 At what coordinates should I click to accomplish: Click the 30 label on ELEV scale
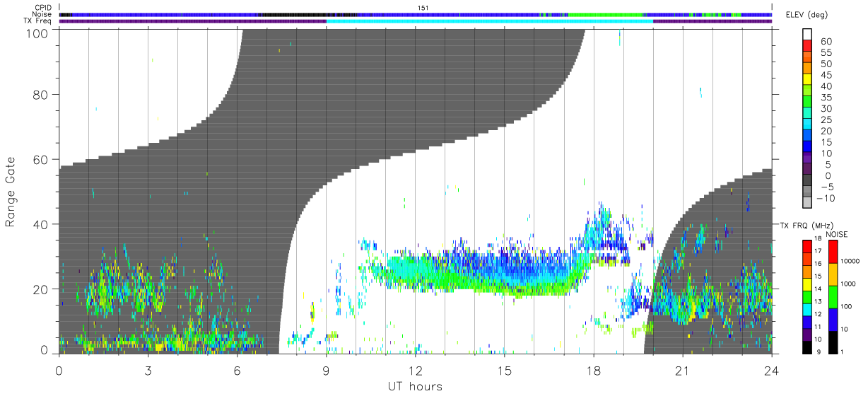[826, 109]
